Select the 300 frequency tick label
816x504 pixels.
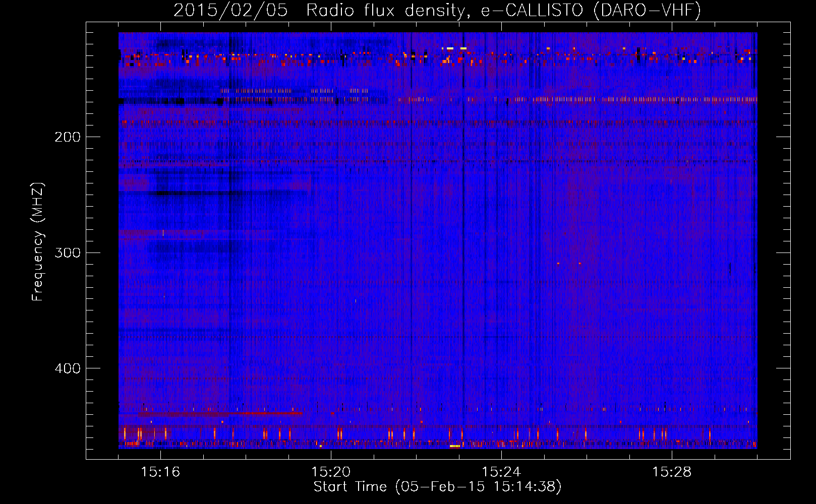point(68,253)
